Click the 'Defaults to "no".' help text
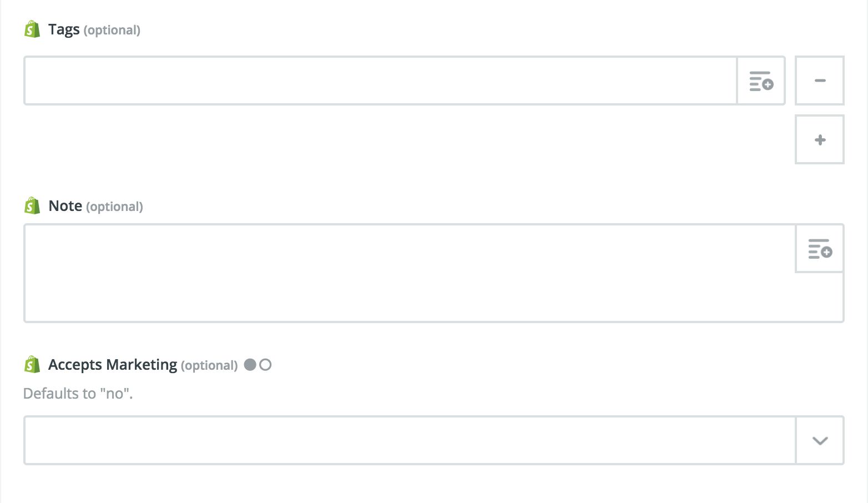Viewport: 868px width, 503px height. [x=78, y=394]
